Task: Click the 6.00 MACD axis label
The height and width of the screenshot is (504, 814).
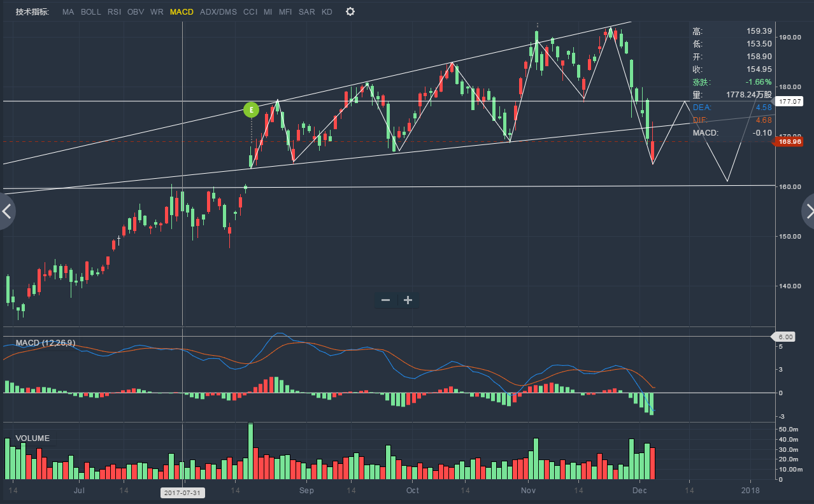Action: point(784,337)
